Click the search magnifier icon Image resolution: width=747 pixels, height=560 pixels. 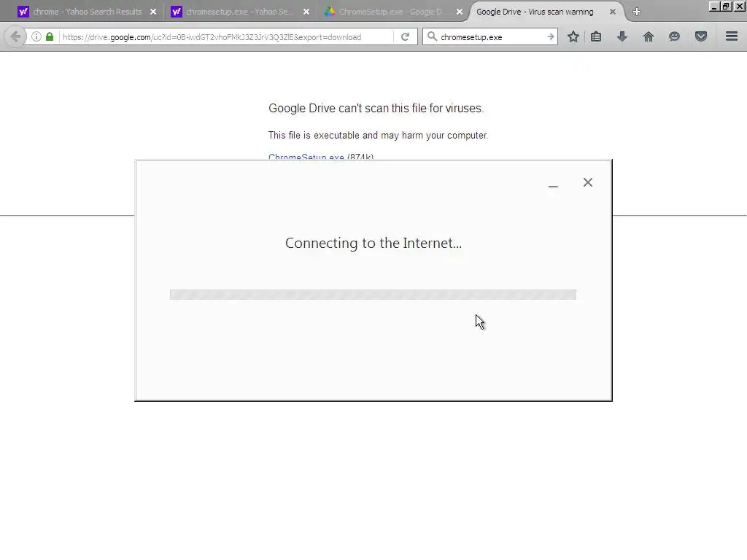point(432,36)
